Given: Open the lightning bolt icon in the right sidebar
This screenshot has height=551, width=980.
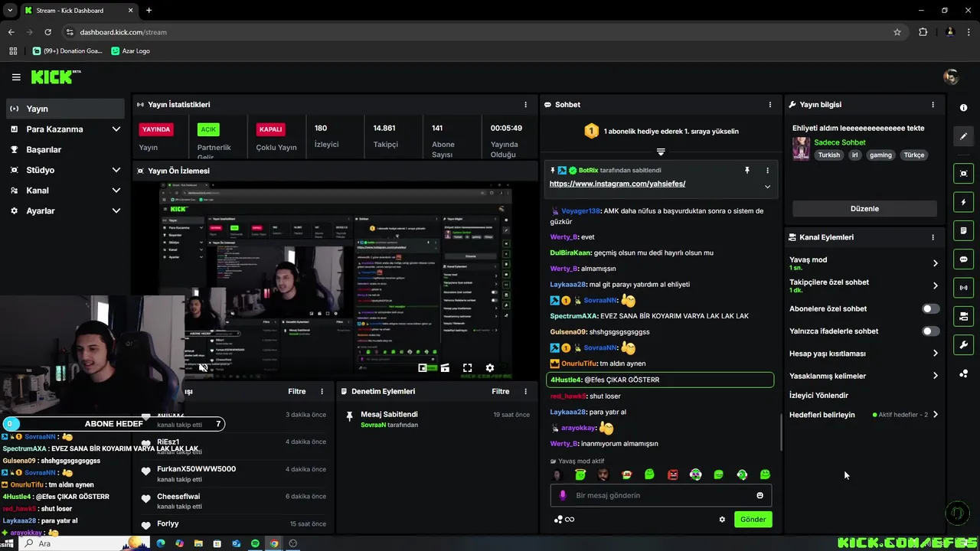Looking at the screenshot, I should (x=963, y=202).
